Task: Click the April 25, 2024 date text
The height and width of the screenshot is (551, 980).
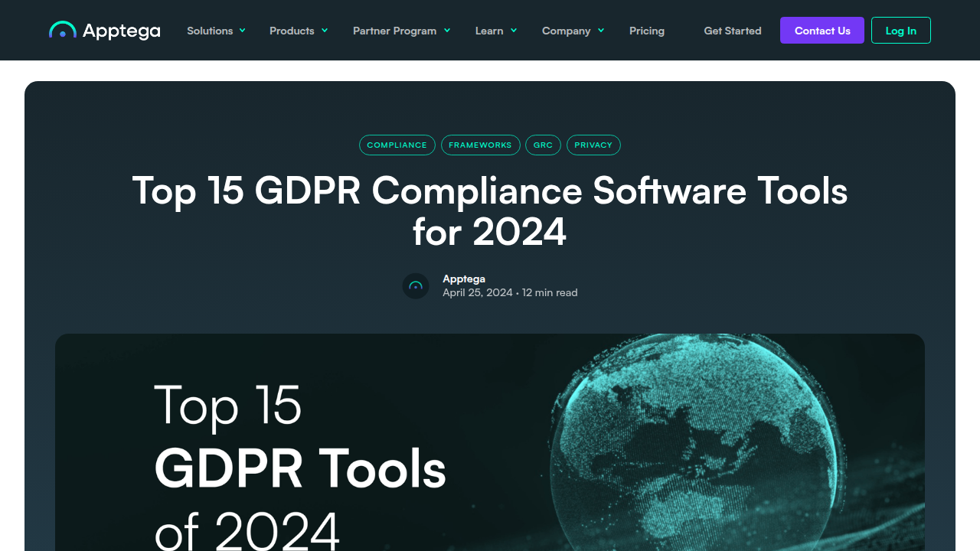Action: tap(478, 292)
